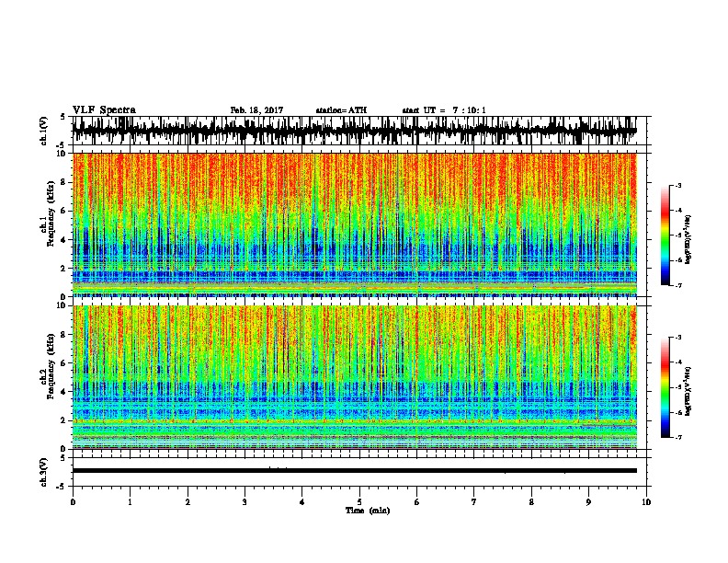The image size is (728, 563).
Task: Click the "5" tick on ch.3(V) axis
Action: click(x=64, y=458)
